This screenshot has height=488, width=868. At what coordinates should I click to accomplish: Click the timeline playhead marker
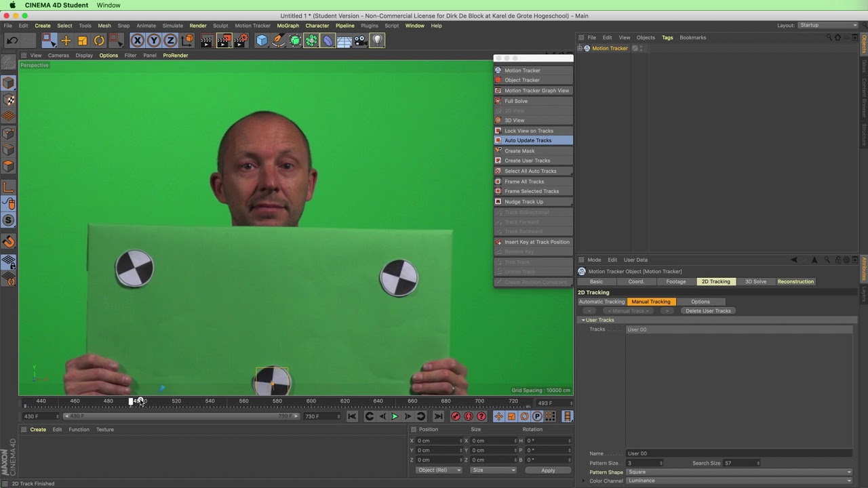[x=132, y=401]
